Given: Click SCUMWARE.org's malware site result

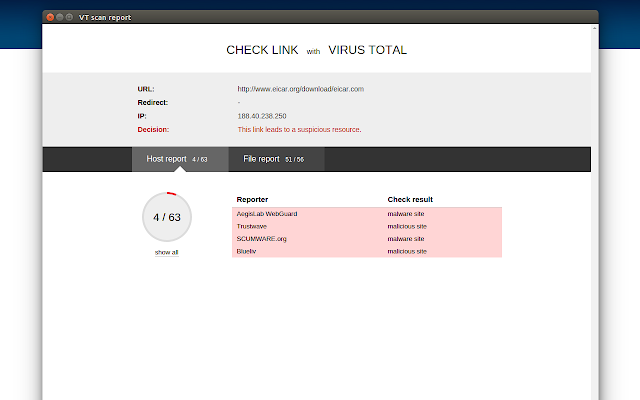Looking at the screenshot, I should pyautogui.click(x=406, y=239).
